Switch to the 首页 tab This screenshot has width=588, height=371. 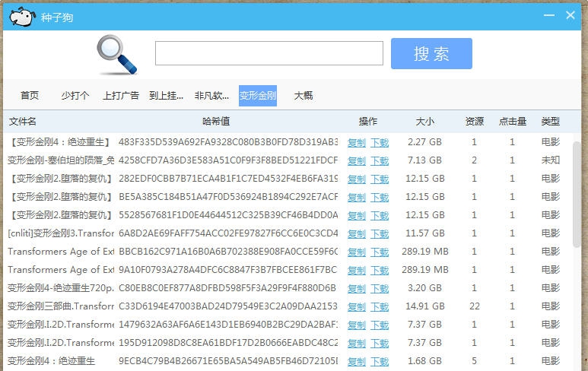30,96
